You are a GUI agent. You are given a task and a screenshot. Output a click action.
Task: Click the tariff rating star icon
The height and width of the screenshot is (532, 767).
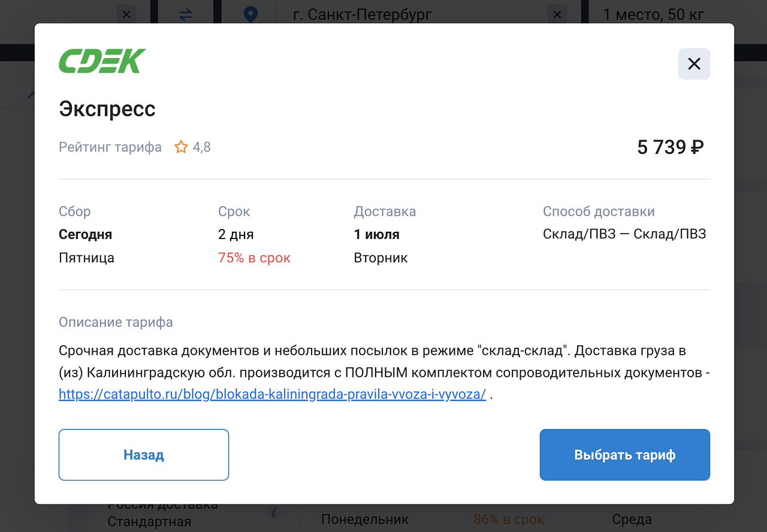[181, 147]
